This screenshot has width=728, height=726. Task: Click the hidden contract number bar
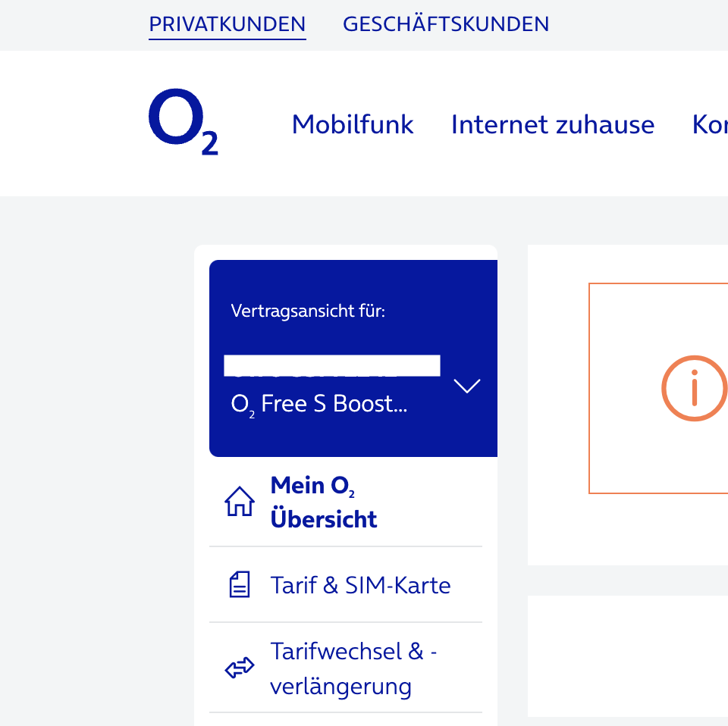point(332,365)
